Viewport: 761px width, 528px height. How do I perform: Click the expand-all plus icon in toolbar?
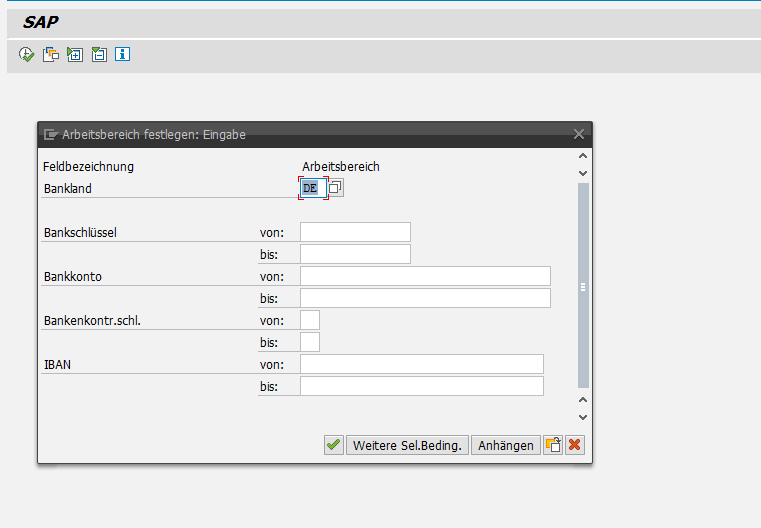(74, 54)
